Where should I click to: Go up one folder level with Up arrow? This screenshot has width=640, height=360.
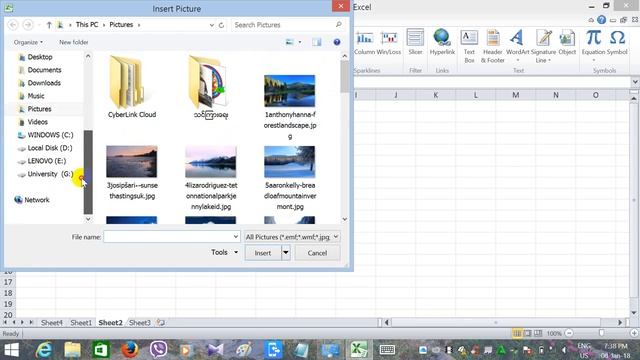coord(49,25)
